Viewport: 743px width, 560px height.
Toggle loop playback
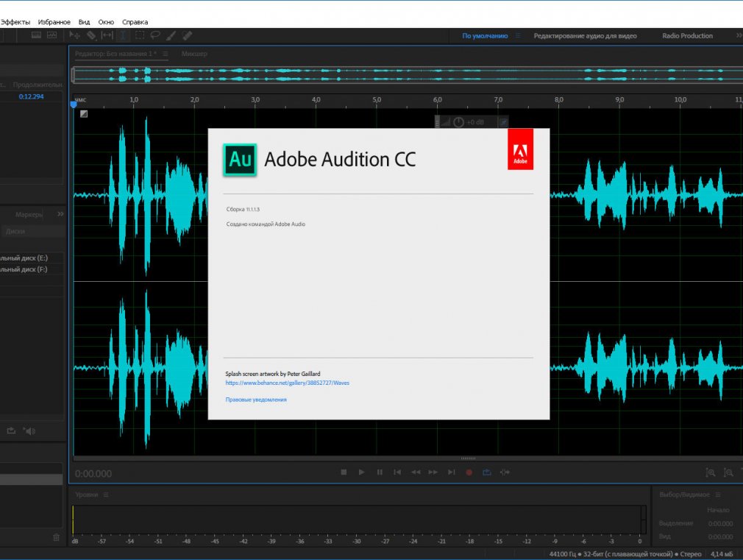point(487,472)
